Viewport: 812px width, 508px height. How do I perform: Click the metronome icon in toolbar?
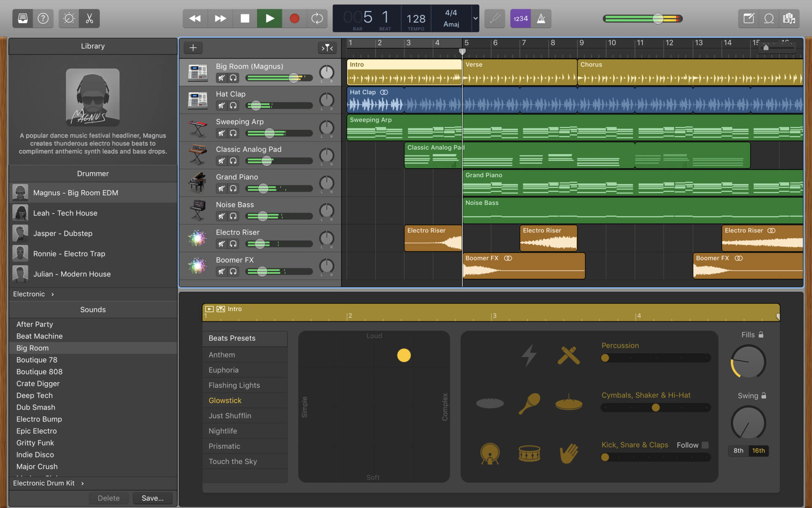tap(540, 18)
